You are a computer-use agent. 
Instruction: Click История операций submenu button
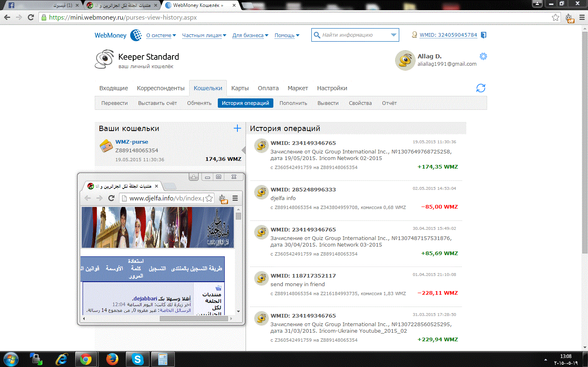(x=246, y=103)
